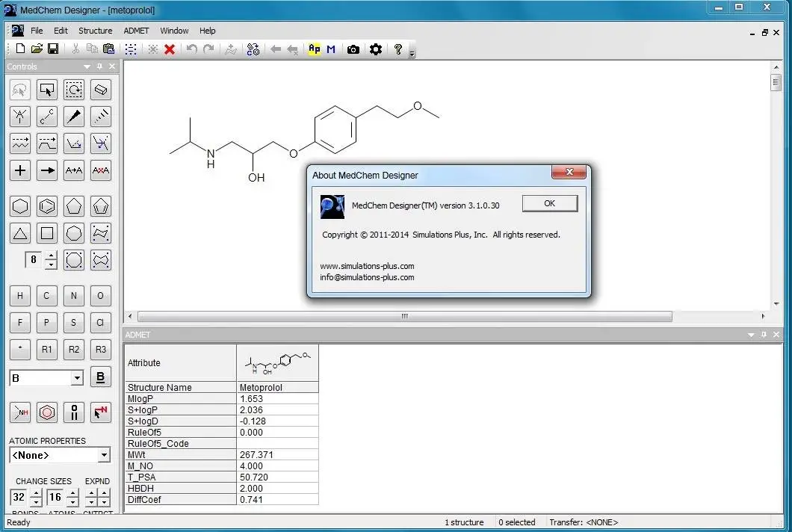The width and height of the screenshot is (792, 532).
Task: Insert a cyclohexane ring template
Action: (20, 206)
